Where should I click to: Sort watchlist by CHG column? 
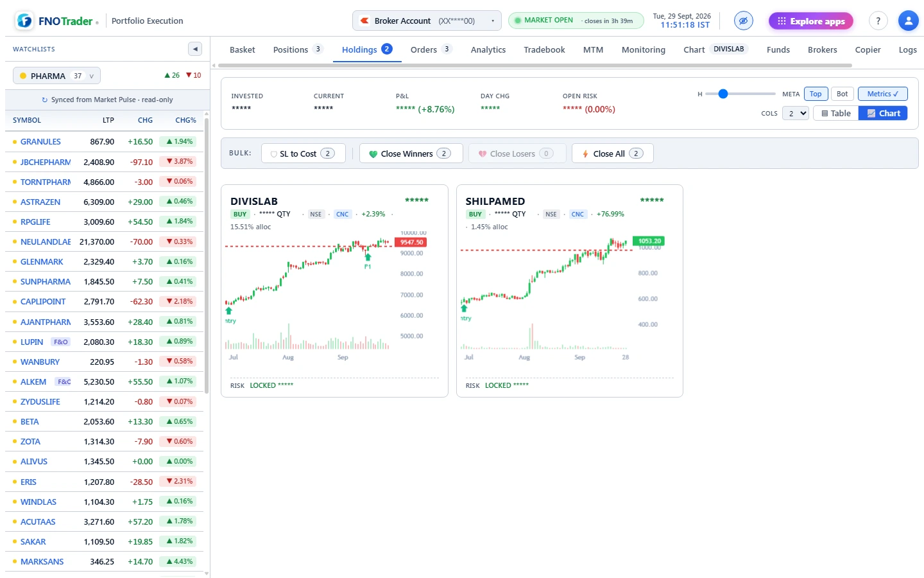tap(145, 120)
